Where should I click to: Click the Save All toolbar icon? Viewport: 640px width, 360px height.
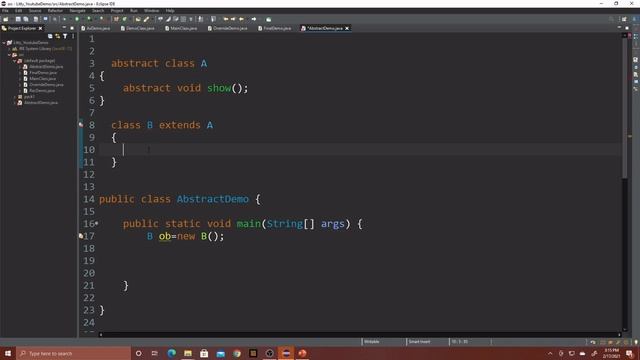pos(26,19)
